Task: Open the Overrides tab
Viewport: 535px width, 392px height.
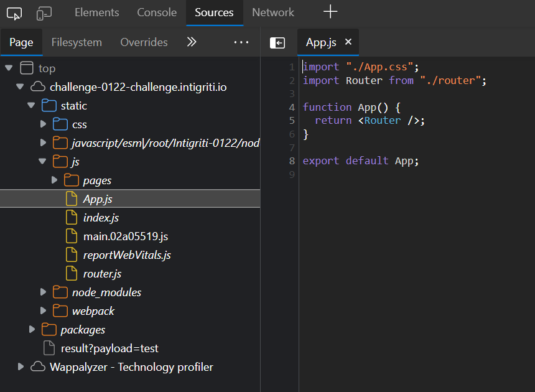Action: [144, 42]
